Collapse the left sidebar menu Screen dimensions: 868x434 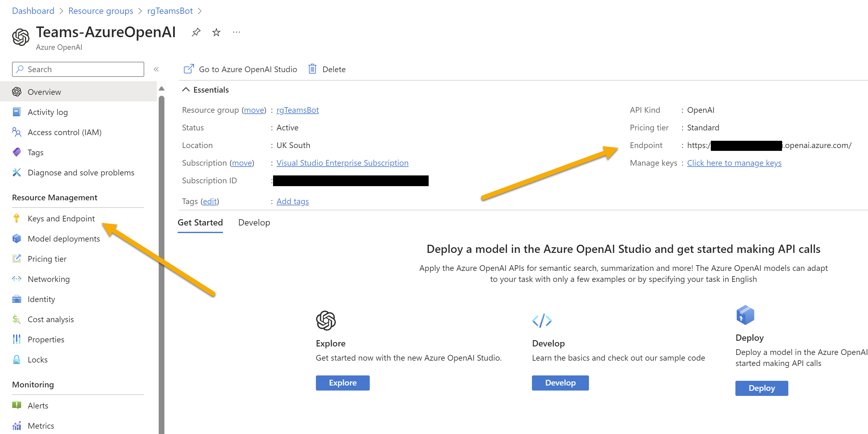156,69
